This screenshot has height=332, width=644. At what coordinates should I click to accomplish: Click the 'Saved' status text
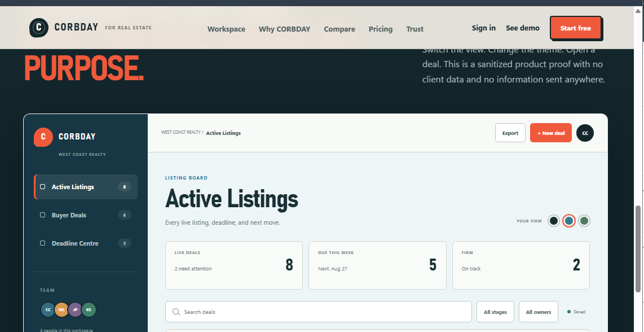[x=579, y=312]
